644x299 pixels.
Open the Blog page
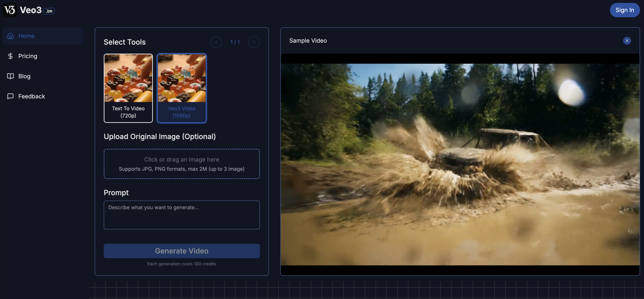24,76
